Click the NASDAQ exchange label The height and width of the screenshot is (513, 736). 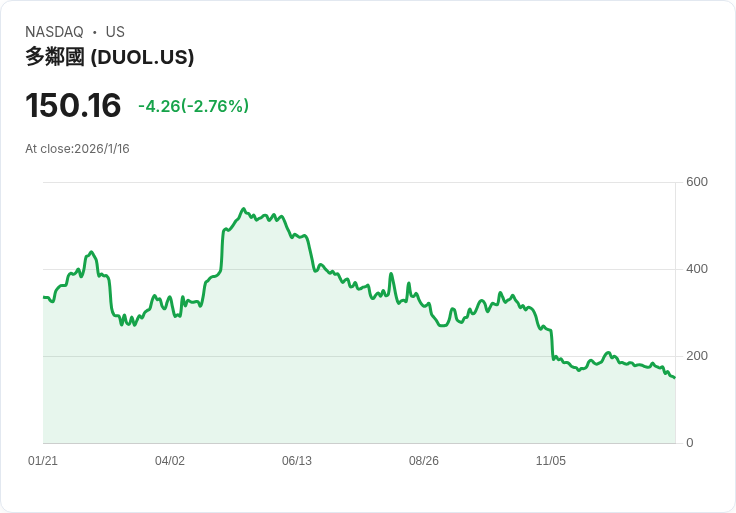[x=54, y=32]
